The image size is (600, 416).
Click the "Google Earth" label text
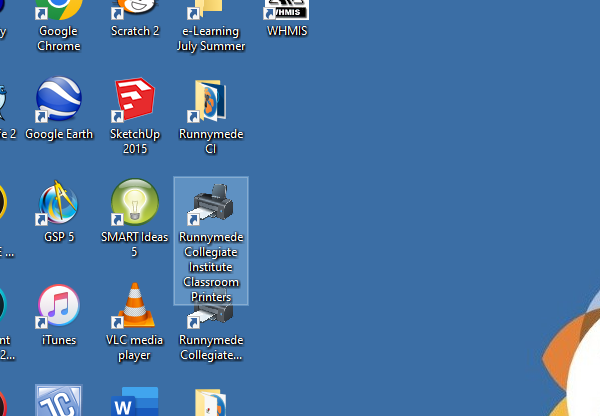pos(59,134)
